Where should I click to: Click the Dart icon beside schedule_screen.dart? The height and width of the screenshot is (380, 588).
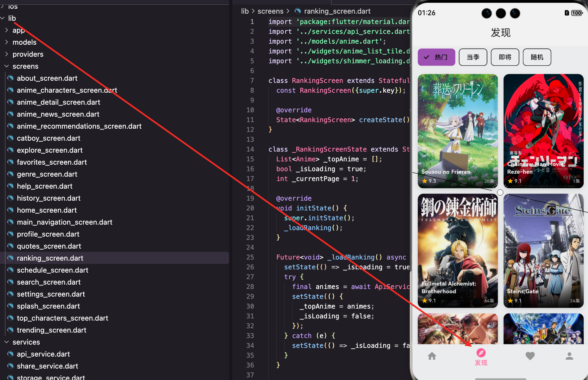click(x=10, y=270)
